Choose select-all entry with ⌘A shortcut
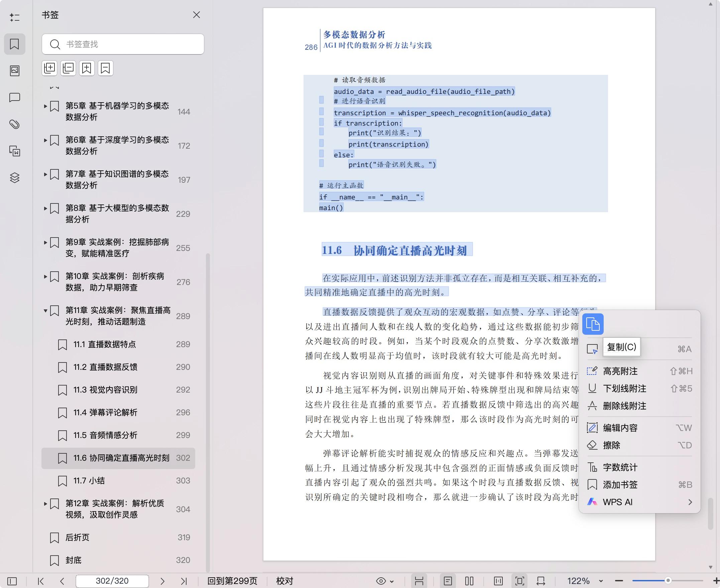Screen dimensions: 720x588 (639, 349)
